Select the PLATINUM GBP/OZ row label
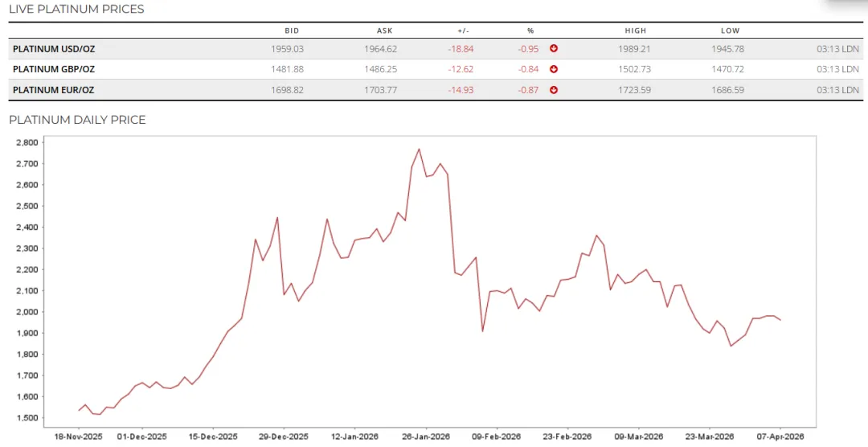868x447 pixels. click(x=54, y=69)
